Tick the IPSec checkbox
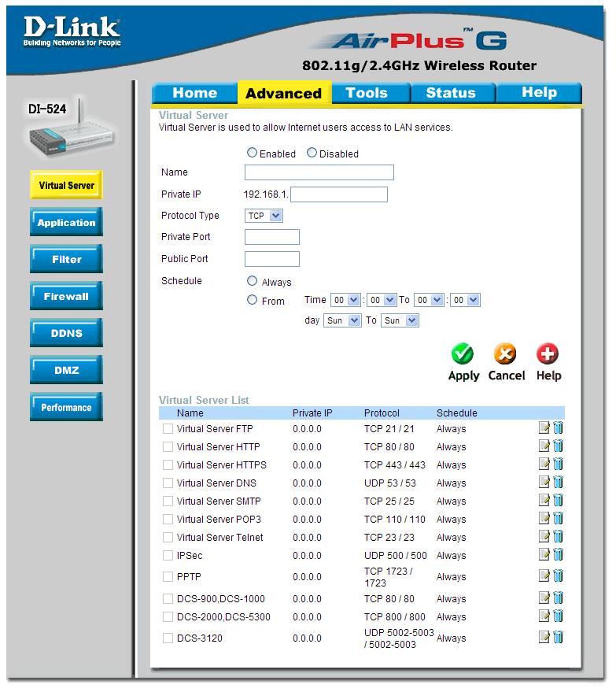 [x=168, y=556]
